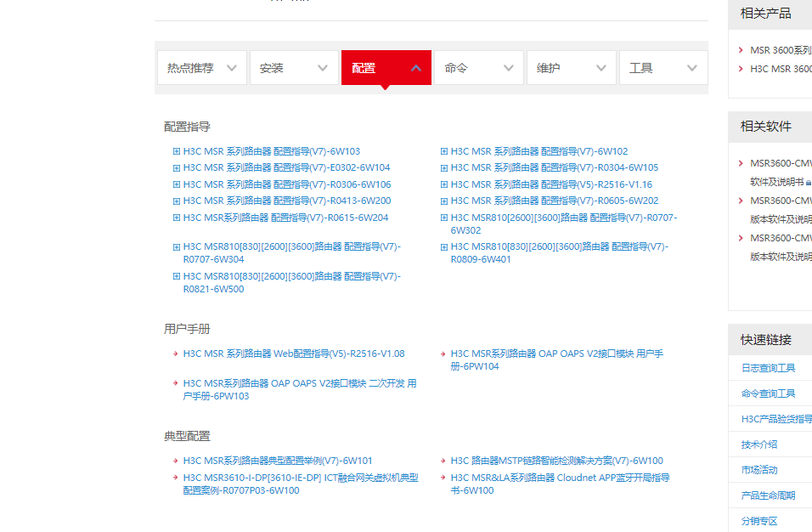812x532 pixels.
Task: Expand the plus icon beside 配置指导(V7)-E0302-6W104
Action: [x=177, y=167]
